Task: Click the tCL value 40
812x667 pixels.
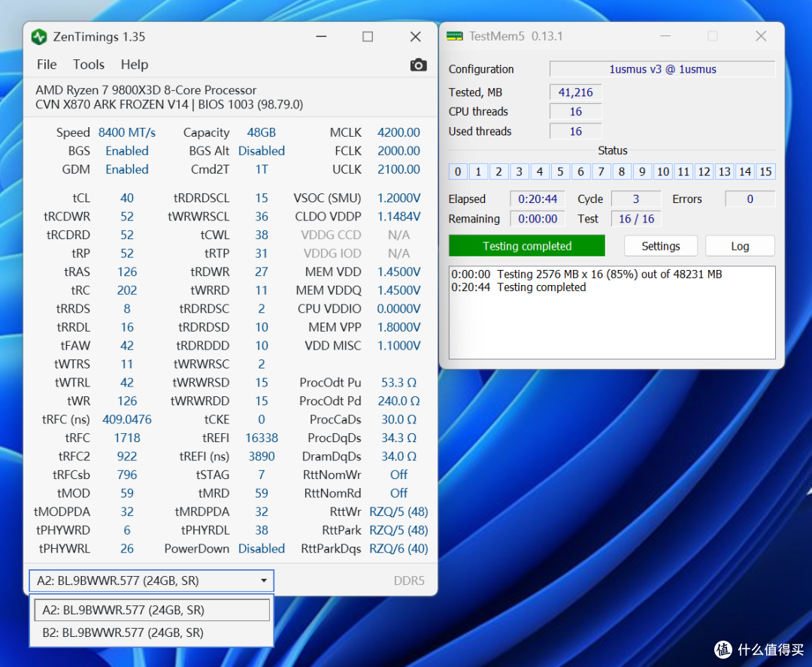Action: (x=127, y=198)
